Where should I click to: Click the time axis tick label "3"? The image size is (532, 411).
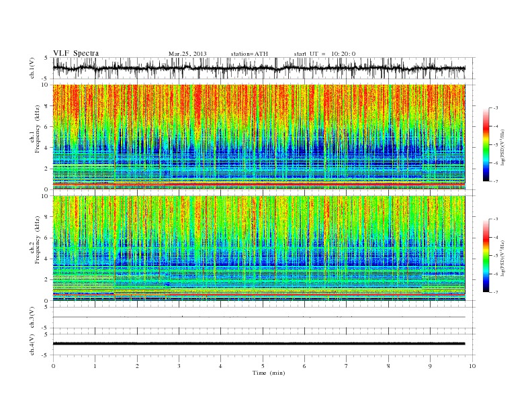pos(179,366)
